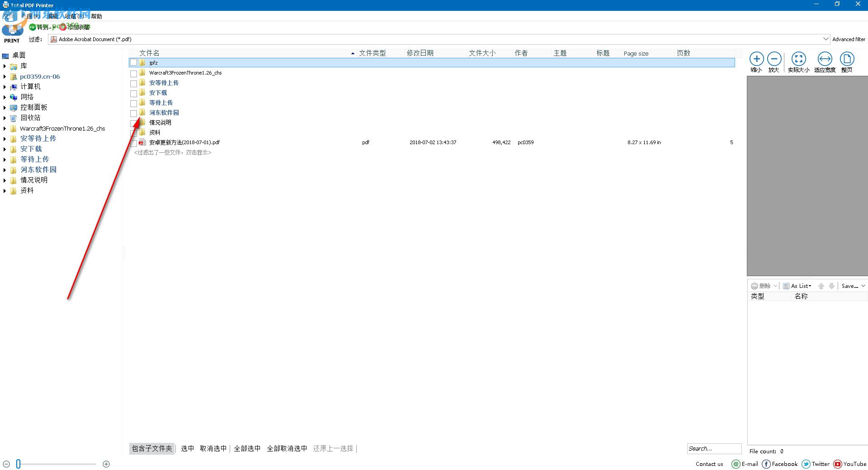This screenshot has height=470, width=868.
Task: Click the fit width (适应宽度) icon
Action: click(x=824, y=59)
